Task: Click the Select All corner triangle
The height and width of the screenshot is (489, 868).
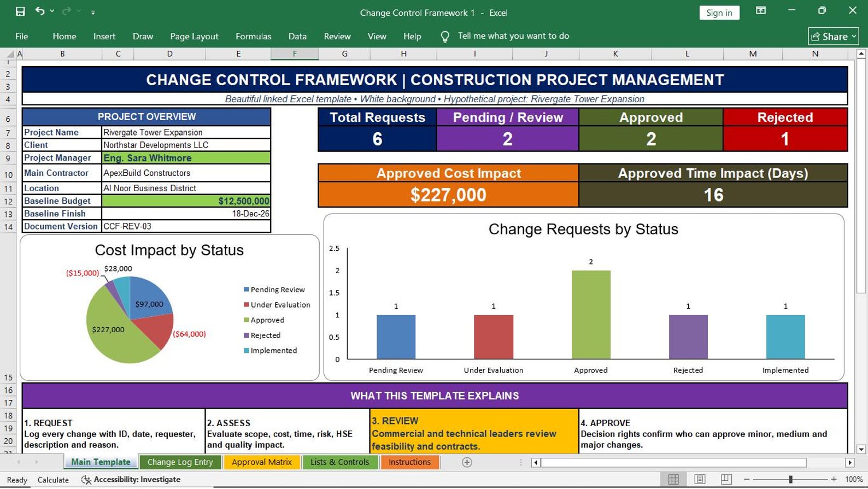Action: 9,54
